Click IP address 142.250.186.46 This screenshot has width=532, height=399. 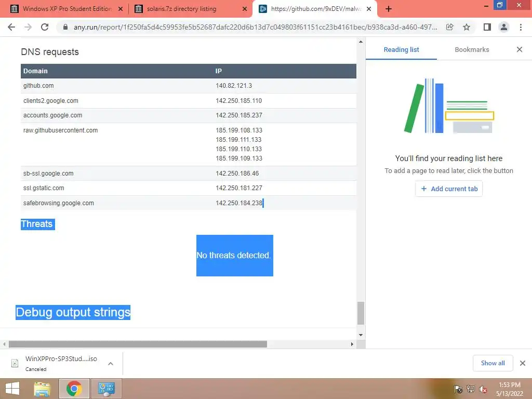point(237,174)
